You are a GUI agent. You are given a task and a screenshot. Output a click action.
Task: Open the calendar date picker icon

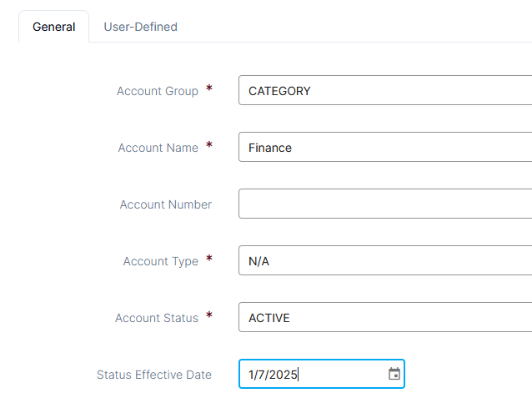tap(394, 374)
